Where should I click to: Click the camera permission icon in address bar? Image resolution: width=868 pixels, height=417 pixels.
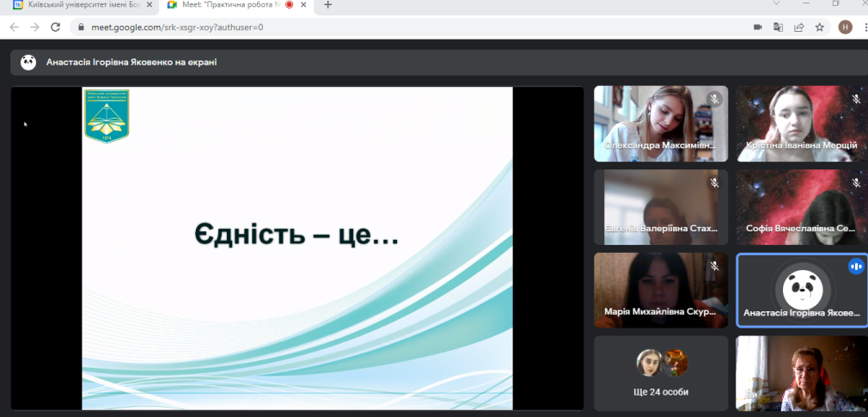(x=758, y=27)
